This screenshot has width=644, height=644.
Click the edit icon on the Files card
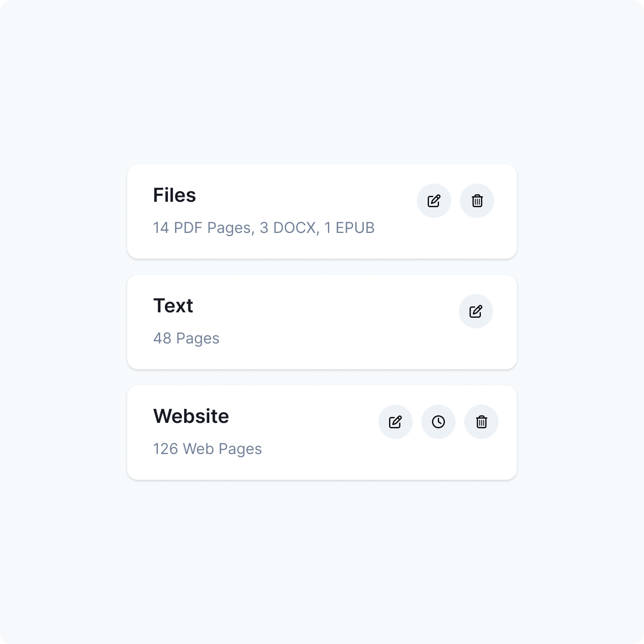point(434,201)
